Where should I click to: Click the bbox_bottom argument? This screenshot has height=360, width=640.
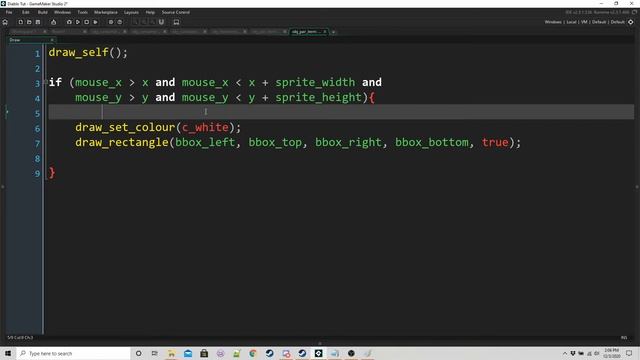432,142
